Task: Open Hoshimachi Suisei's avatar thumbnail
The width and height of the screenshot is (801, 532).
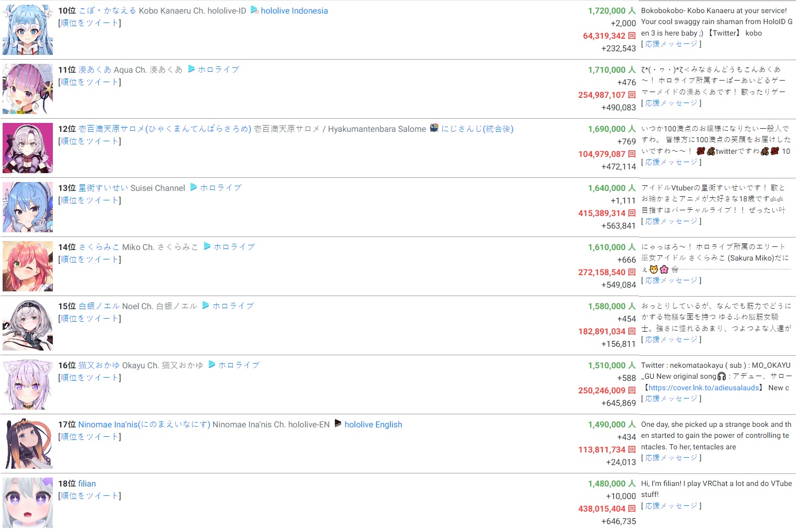Action: point(28,207)
